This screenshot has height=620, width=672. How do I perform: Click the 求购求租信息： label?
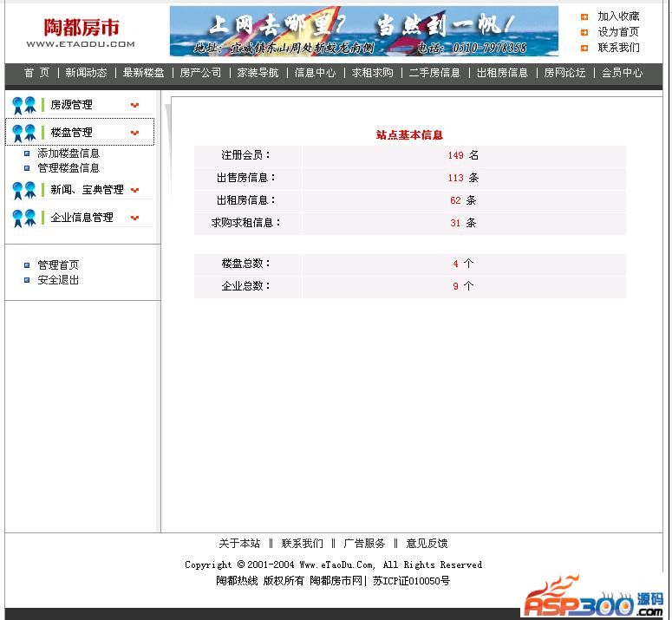click(246, 223)
